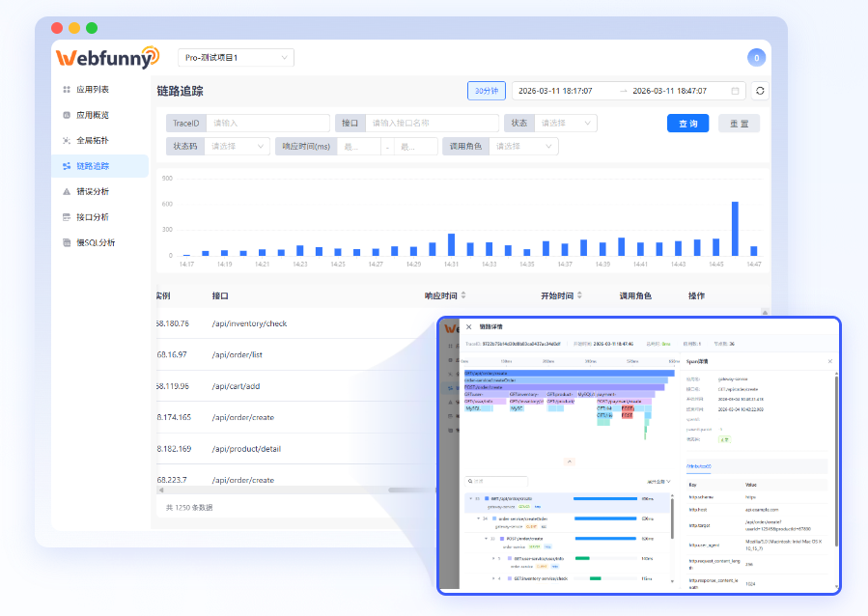Collapse the flame chart using the up chevron
The image size is (868, 616).
(x=569, y=462)
